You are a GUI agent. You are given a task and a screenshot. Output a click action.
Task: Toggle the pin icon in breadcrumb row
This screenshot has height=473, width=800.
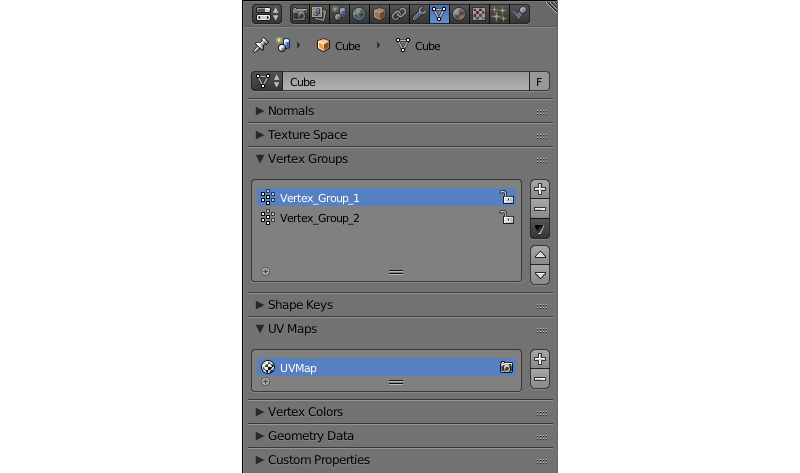pyautogui.click(x=260, y=45)
